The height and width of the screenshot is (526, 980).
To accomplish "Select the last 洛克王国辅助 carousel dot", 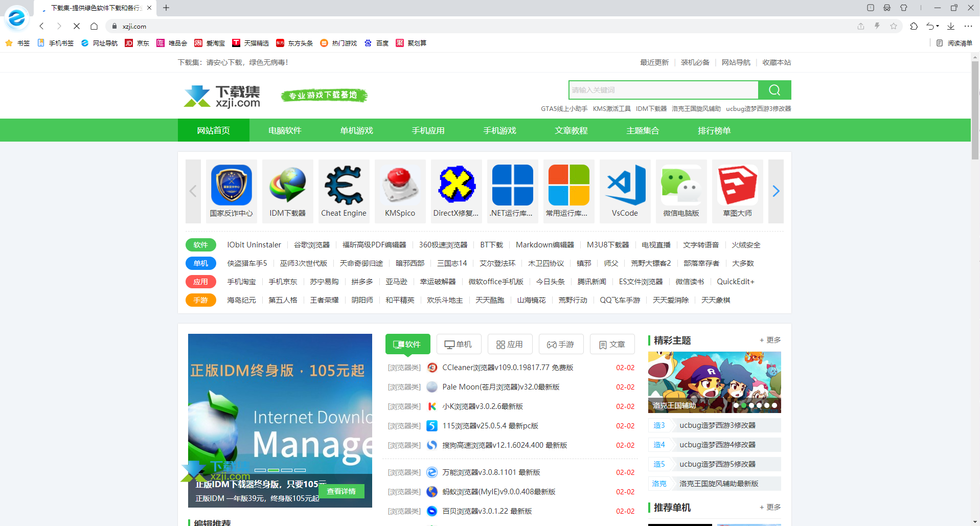I will [x=774, y=405].
